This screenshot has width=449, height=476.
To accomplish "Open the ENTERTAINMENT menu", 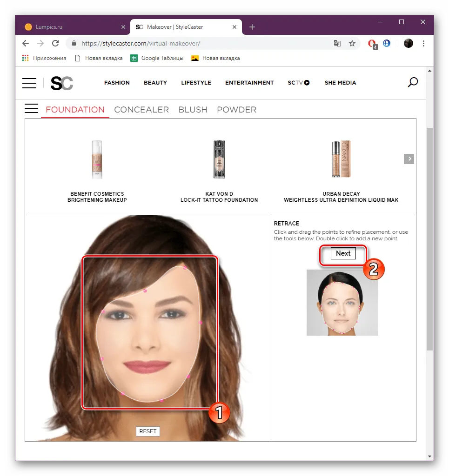I will [249, 83].
